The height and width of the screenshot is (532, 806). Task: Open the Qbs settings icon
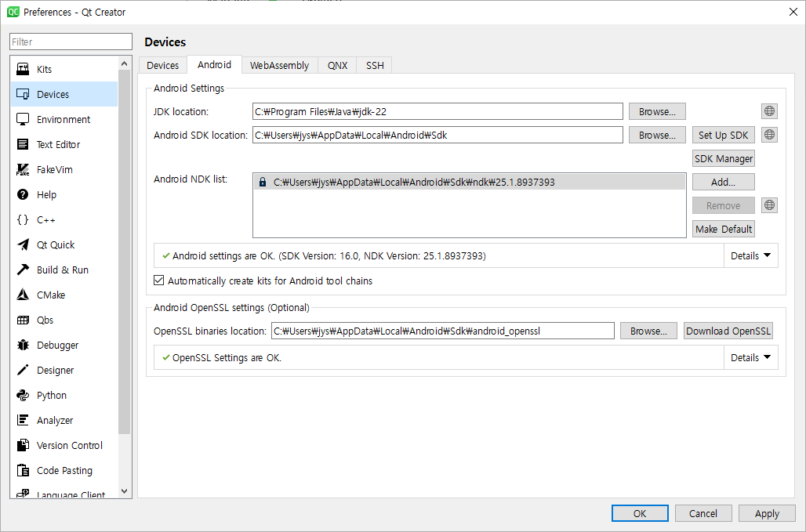(x=23, y=320)
